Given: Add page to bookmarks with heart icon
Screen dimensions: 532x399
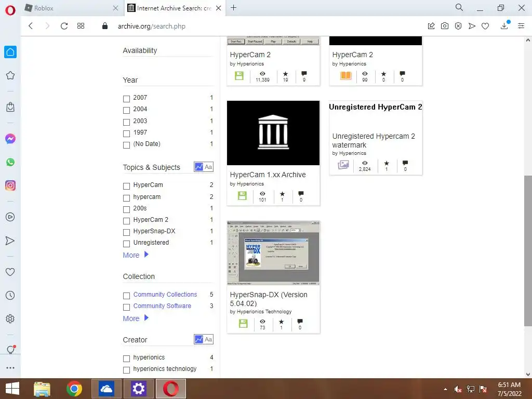Looking at the screenshot, I should (x=485, y=26).
